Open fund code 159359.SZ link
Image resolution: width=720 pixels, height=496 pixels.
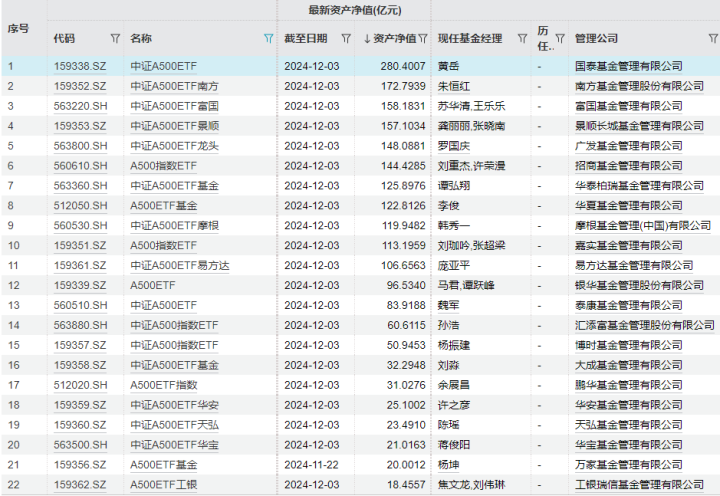(80, 405)
